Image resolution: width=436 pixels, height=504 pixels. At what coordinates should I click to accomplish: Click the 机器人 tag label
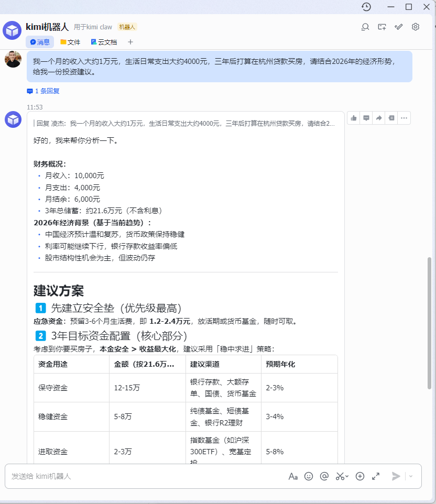pyautogui.click(x=127, y=27)
